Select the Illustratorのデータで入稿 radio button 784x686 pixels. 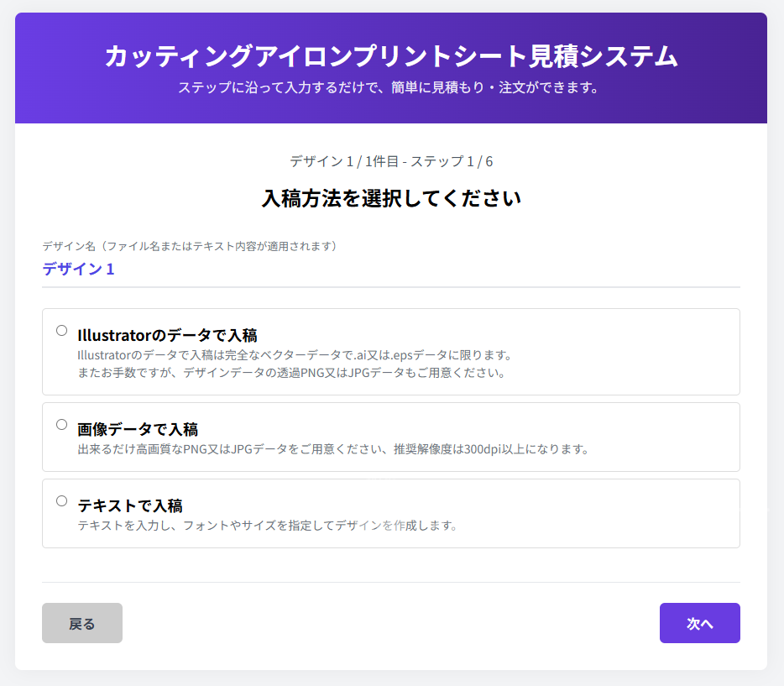click(x=61, y=331)
